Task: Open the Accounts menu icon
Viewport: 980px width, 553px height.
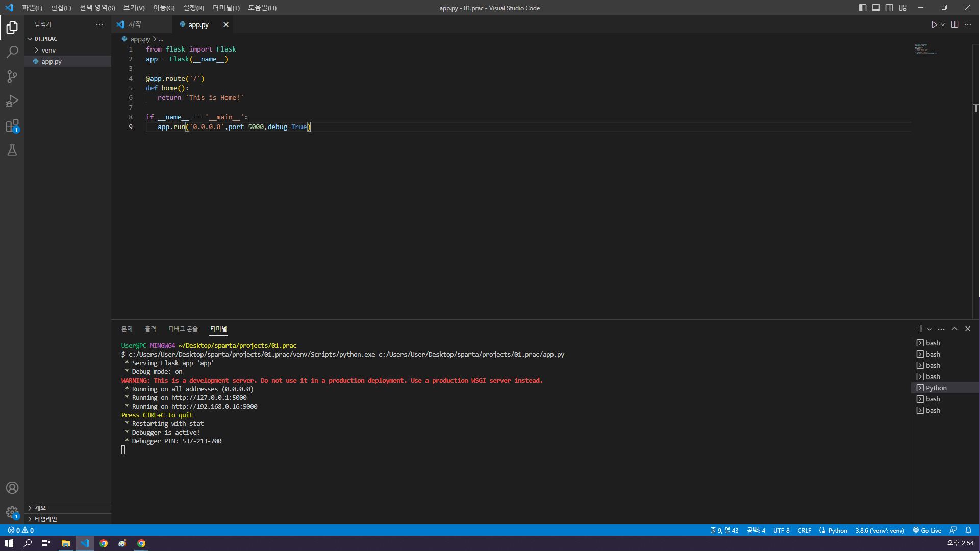Action: (12, 488)
